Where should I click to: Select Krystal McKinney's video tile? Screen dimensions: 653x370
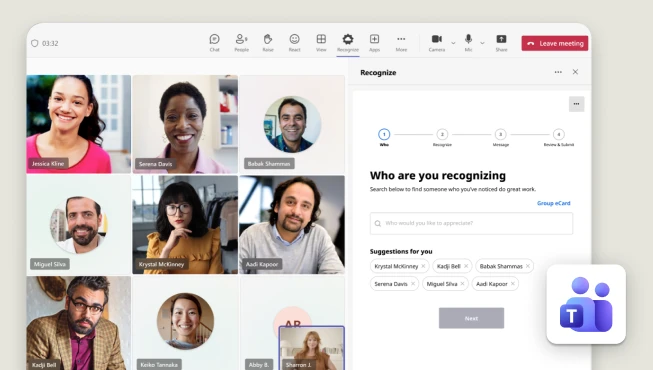click(x=185, y=225)
